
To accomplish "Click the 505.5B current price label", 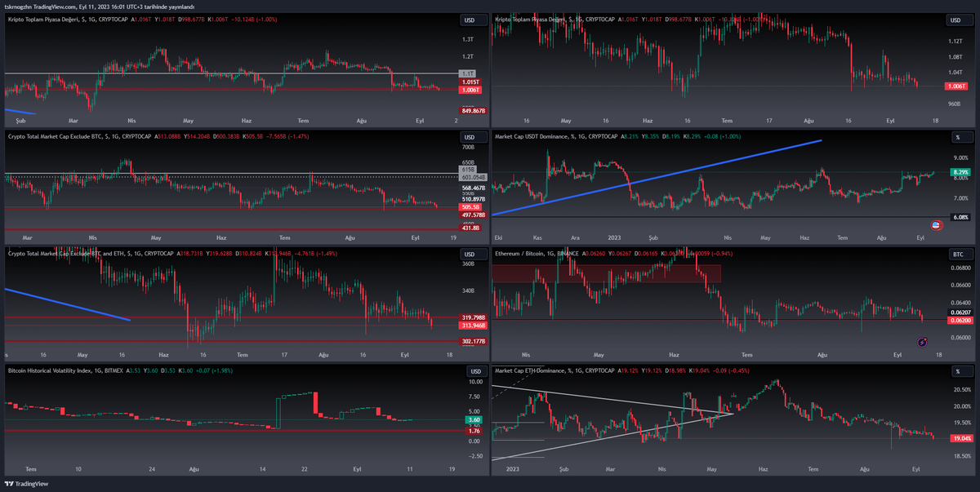I will (470, 207).
